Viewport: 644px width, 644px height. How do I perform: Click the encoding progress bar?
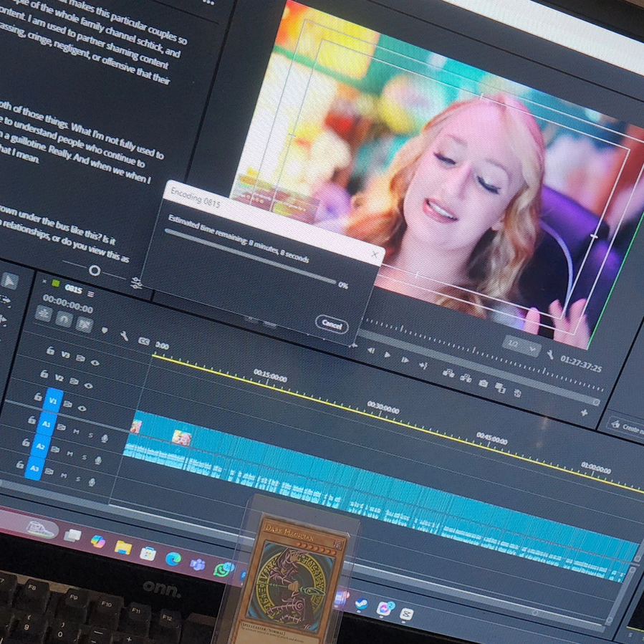tap(251, 256)
